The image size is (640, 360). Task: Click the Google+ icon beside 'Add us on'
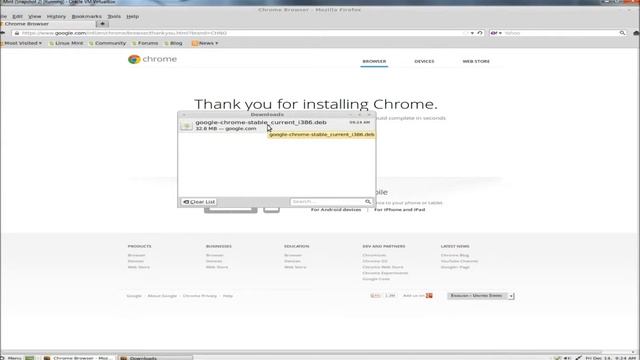(429, 296)
